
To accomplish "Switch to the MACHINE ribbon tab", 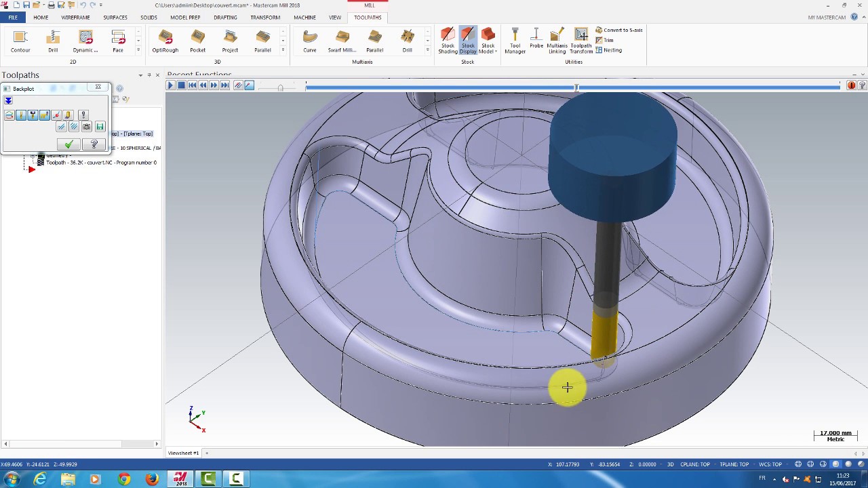I will pyautogui.click(x=304, y=17).
